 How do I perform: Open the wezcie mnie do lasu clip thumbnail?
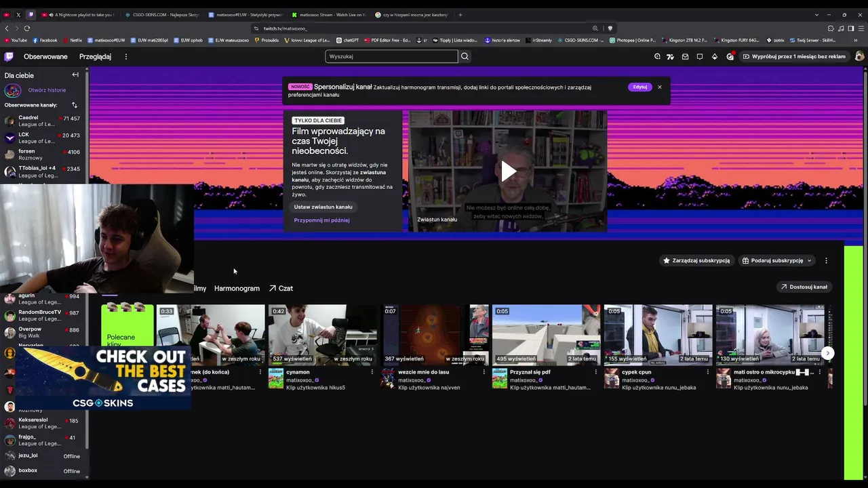[x=434, y=335]
